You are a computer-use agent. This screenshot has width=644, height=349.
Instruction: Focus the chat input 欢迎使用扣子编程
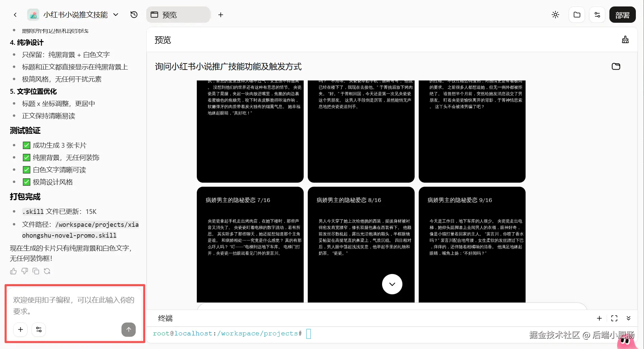(74, 305)
